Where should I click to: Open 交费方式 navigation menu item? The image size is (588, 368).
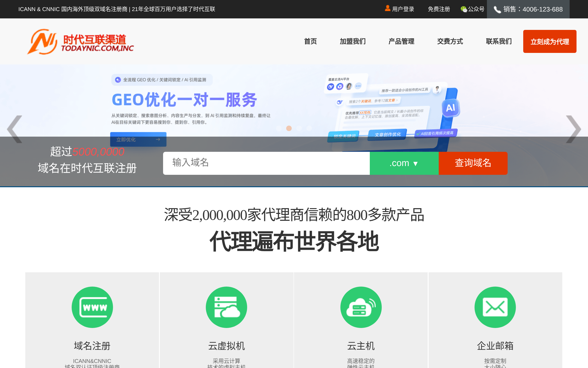(x=450, y=41)
